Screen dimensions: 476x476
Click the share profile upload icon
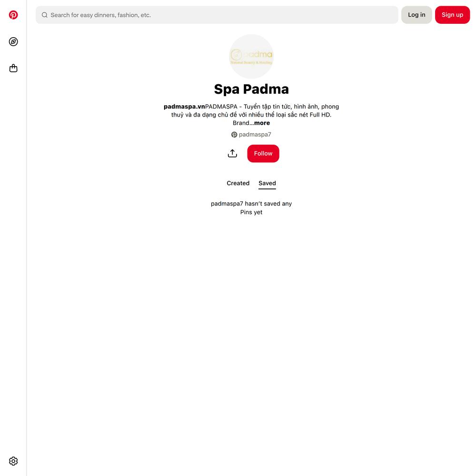point(232,153)
